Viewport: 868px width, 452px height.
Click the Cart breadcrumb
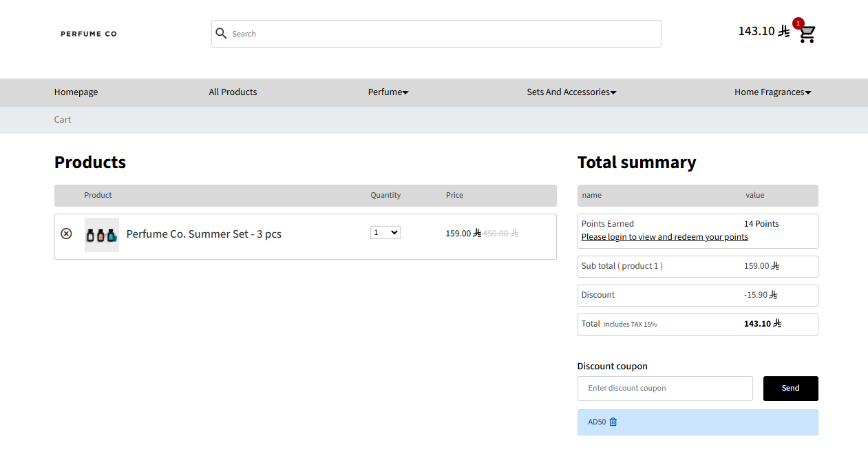[63, 120]
